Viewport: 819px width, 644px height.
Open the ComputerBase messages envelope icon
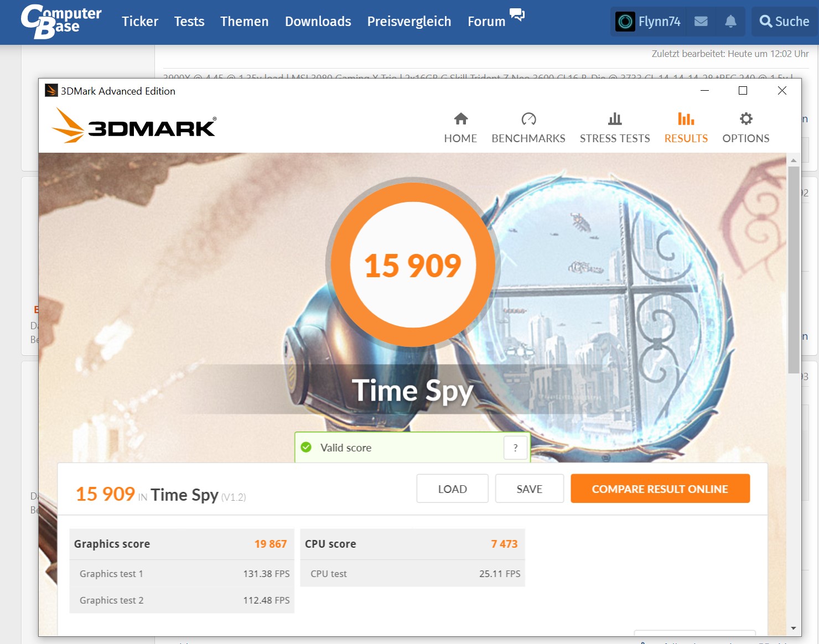point(701,22)
